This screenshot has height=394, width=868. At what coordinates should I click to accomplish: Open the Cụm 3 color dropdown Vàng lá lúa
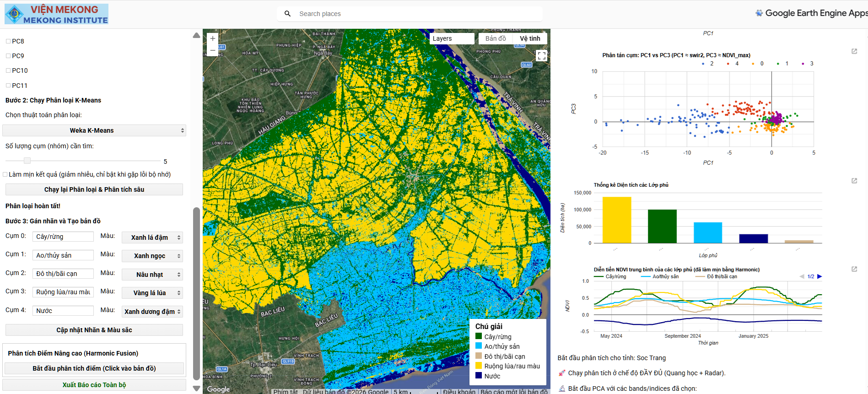pos(152,293)
